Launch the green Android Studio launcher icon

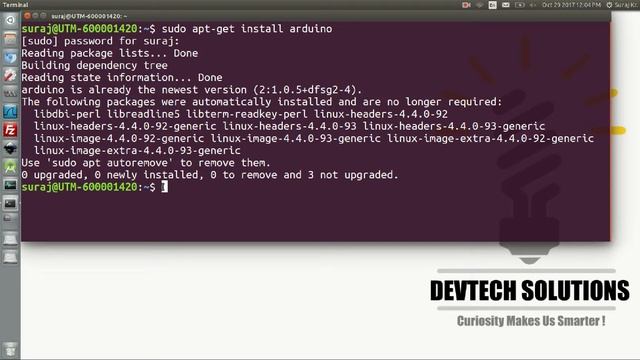[10, 166]
